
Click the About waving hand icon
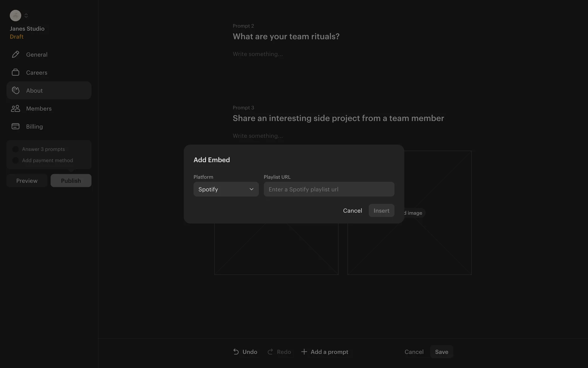point(15,90)
